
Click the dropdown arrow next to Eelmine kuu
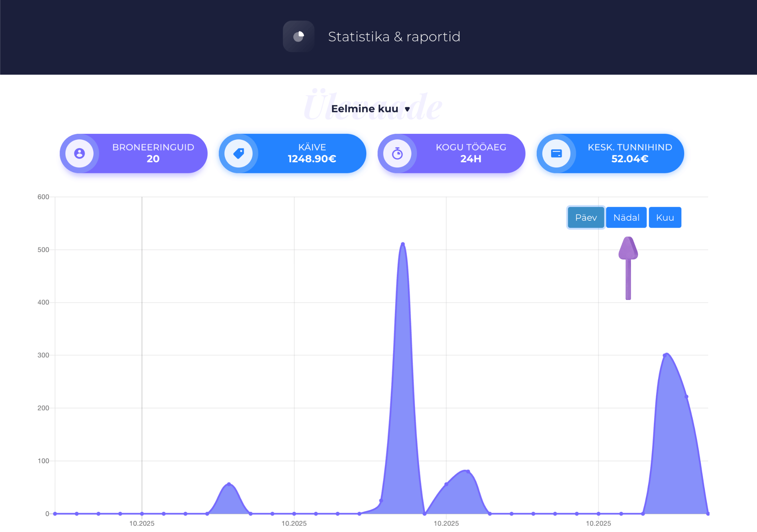[x=407, y=109]
